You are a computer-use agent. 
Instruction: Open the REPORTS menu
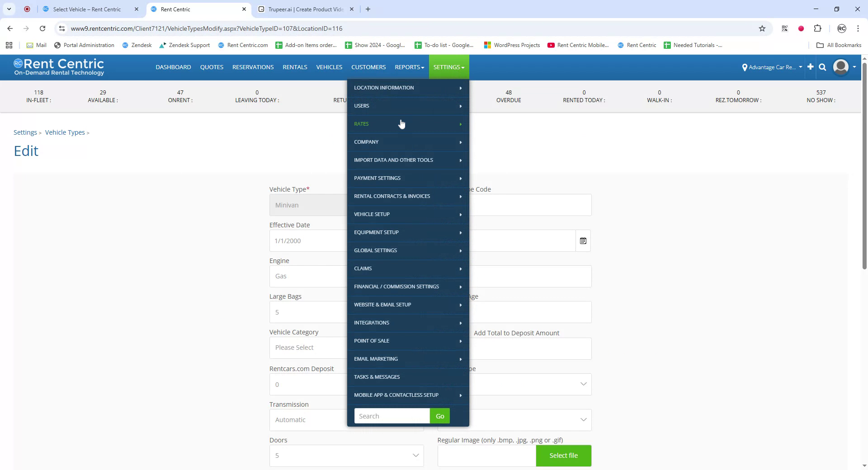click(x=409, y=67)
